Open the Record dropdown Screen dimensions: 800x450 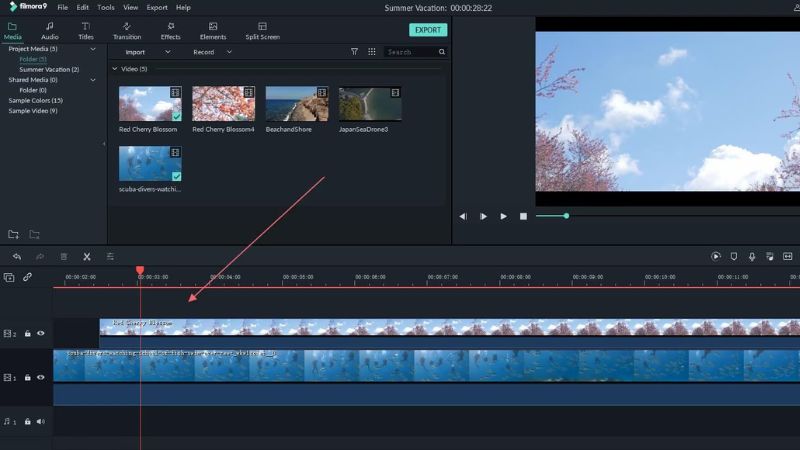tap(212, 52)
